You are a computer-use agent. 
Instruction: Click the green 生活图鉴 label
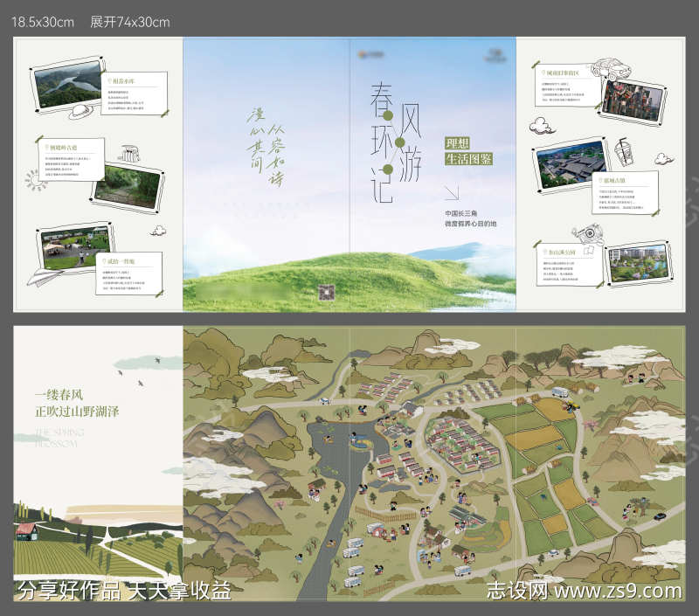click(x=469, y=159)
